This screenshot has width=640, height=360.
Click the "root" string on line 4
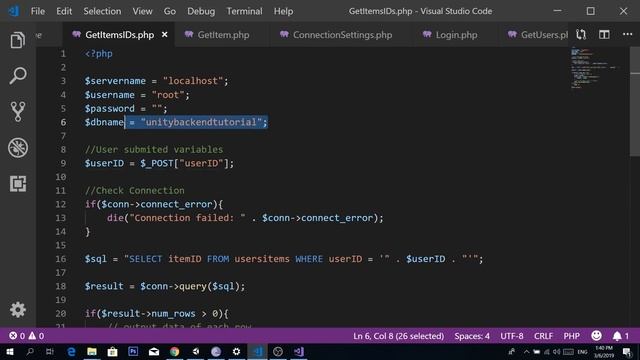click(168, 95)
